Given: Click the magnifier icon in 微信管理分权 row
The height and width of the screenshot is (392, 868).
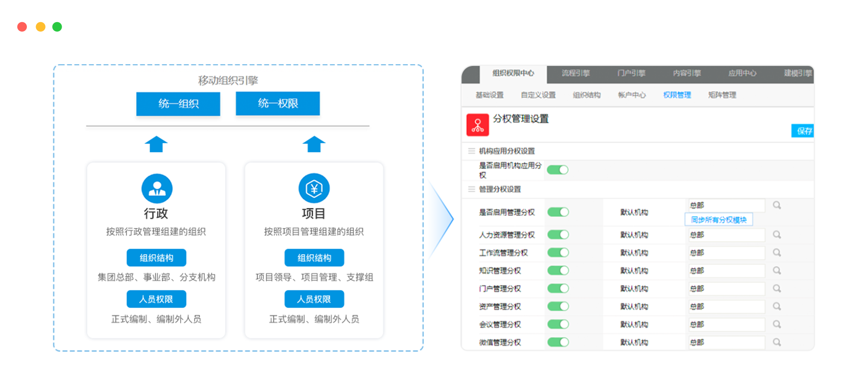Looking at the screenshot, I should point(776,342).
